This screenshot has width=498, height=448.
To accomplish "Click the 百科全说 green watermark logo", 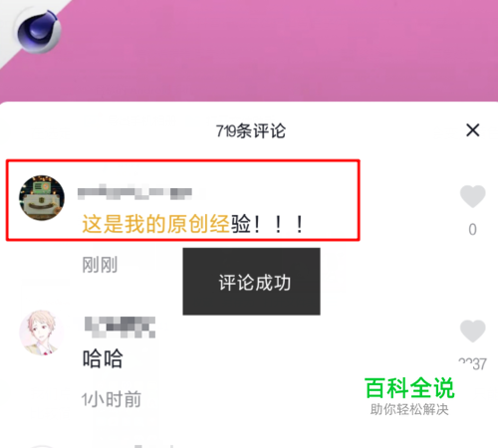I will tap(409, 387).
